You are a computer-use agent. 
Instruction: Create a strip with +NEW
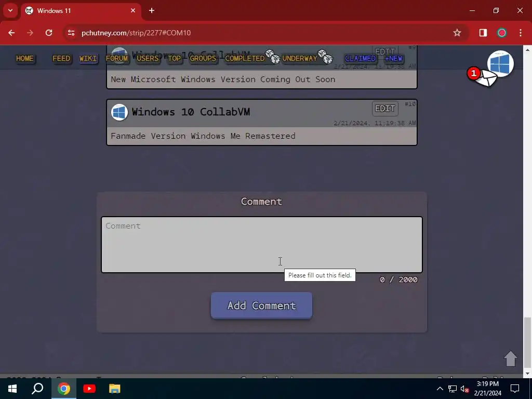(394, 58)
